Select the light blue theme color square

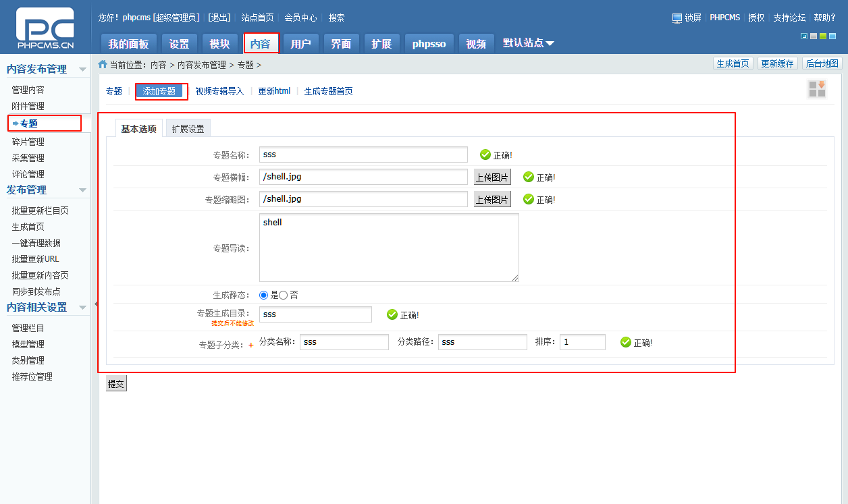832,36
